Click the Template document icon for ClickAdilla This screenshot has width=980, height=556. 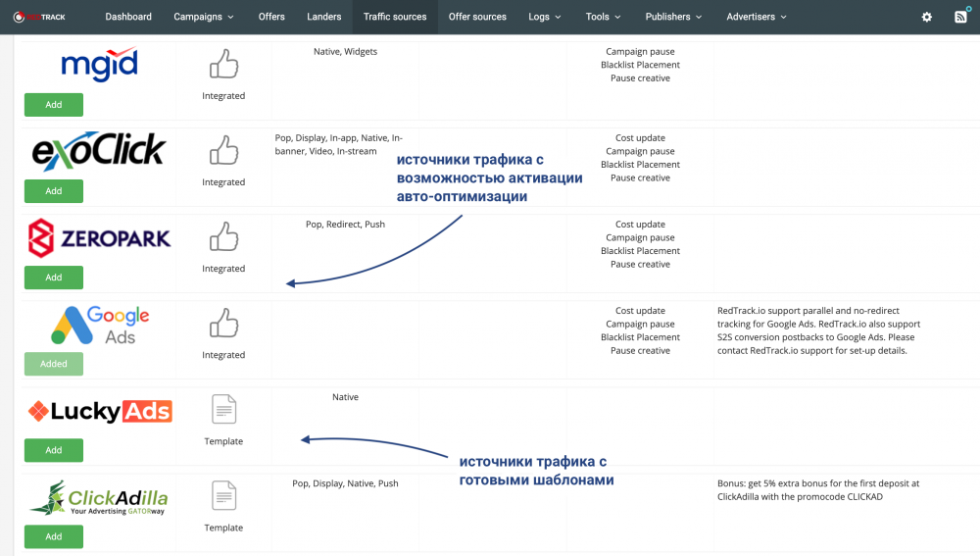(223, 496)
